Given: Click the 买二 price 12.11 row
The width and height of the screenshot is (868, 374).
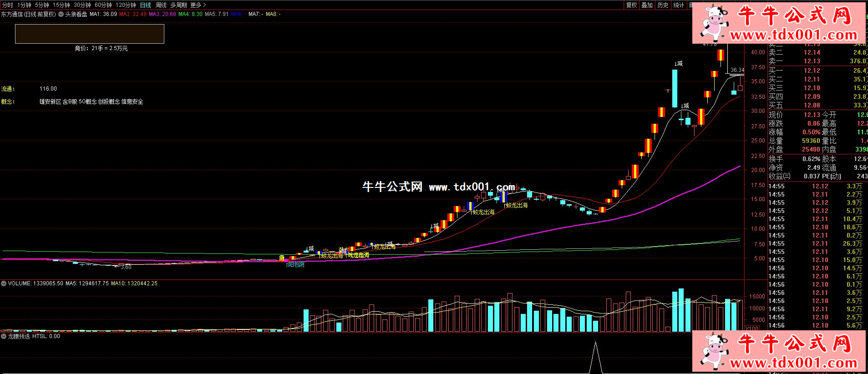Looking at the screenshot, I should [817, 79].
